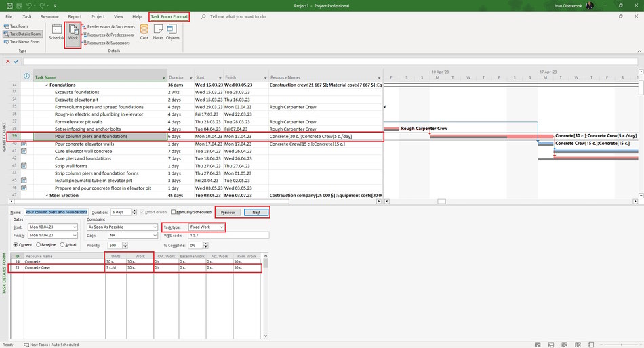Viewport: 644px width, 348px height.
Task: Switch to Gantt Chart view from status bar
Action: 538,345
